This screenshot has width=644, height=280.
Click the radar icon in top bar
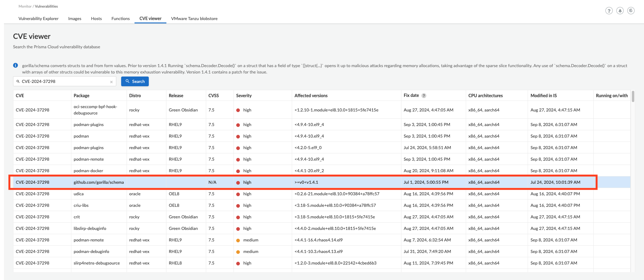631,11
